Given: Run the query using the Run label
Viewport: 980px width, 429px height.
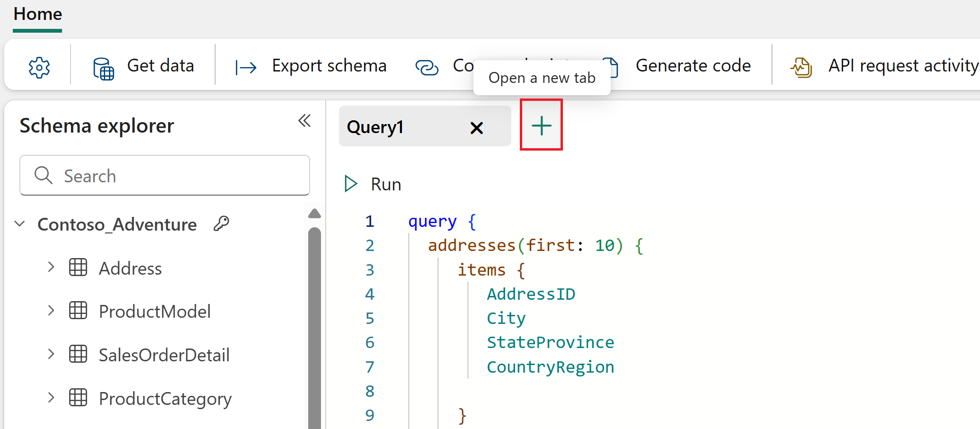Looking at the screenshot, I should click(386, 184).
